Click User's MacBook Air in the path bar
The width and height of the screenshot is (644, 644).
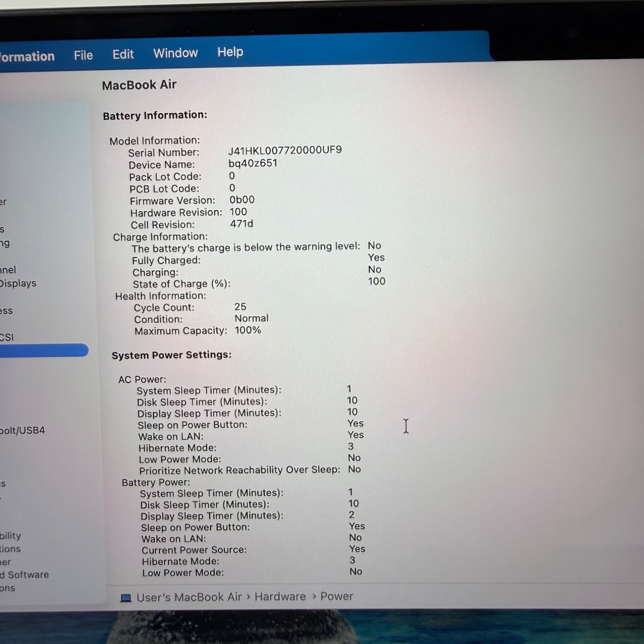point(189,597)
